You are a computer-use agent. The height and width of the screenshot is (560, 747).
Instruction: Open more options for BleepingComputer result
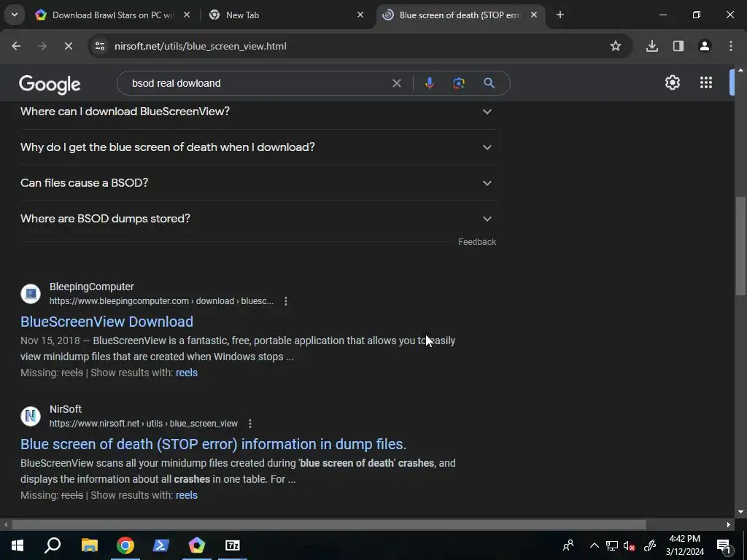286,301
